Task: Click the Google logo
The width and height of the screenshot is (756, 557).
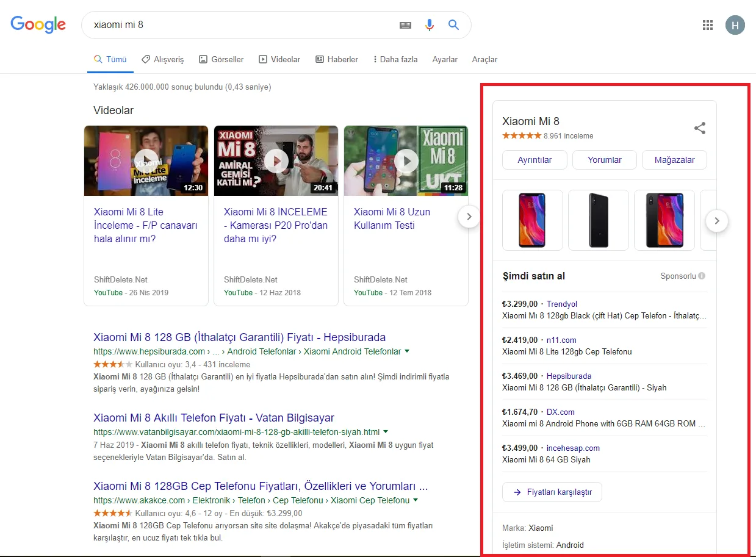Action: [x=38, y=24]
